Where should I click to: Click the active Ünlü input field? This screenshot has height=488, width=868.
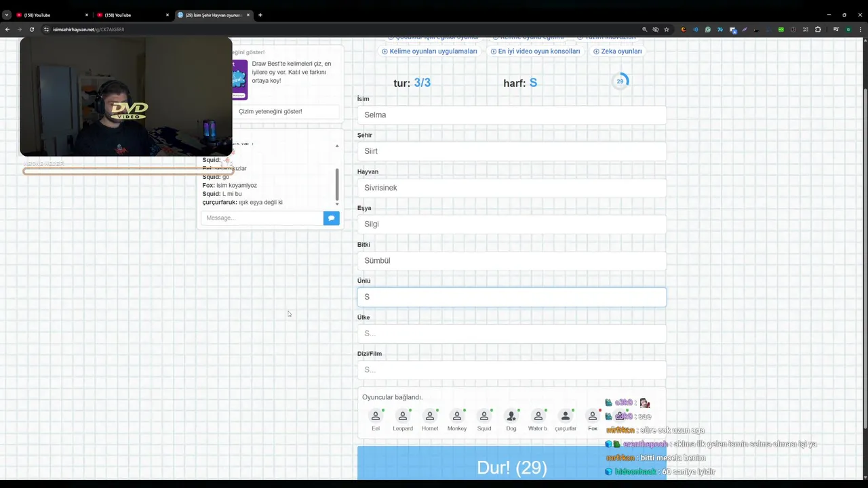coord(511,297)
